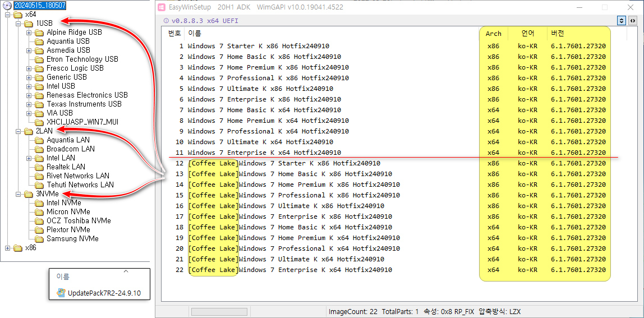Click the folder icon of Plextor NVMe

click(x=39, y=230)
